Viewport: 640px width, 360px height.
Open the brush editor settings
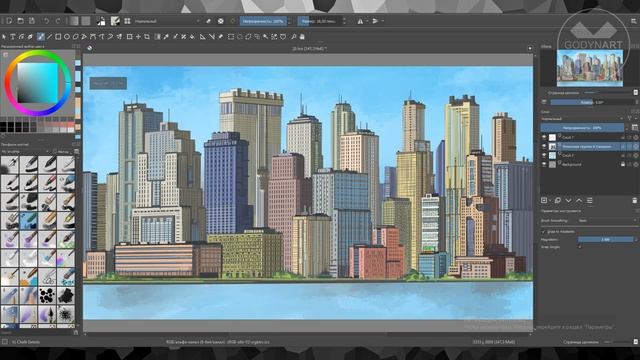pyautogui.click(x=116, y=21)
